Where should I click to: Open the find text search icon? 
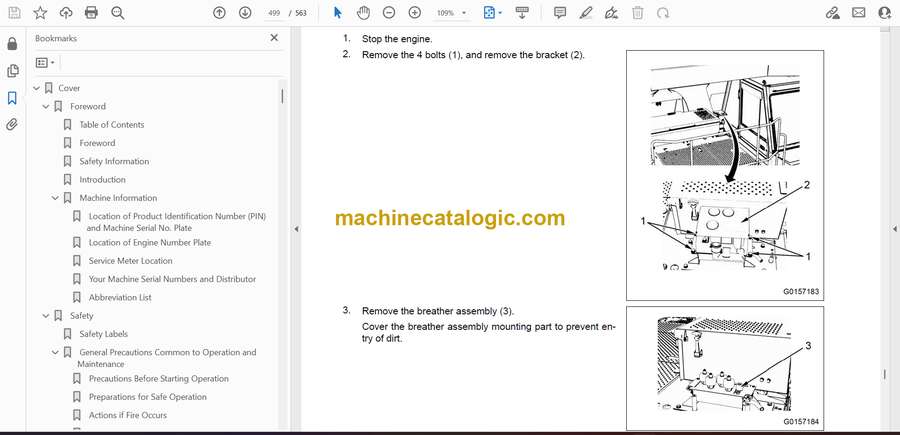(x=118, y=13)
